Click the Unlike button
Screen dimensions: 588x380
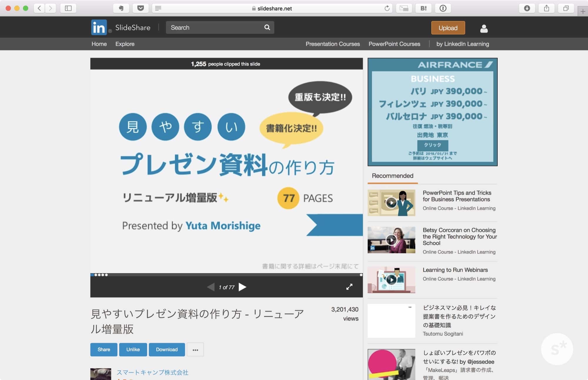pos(132,349)
